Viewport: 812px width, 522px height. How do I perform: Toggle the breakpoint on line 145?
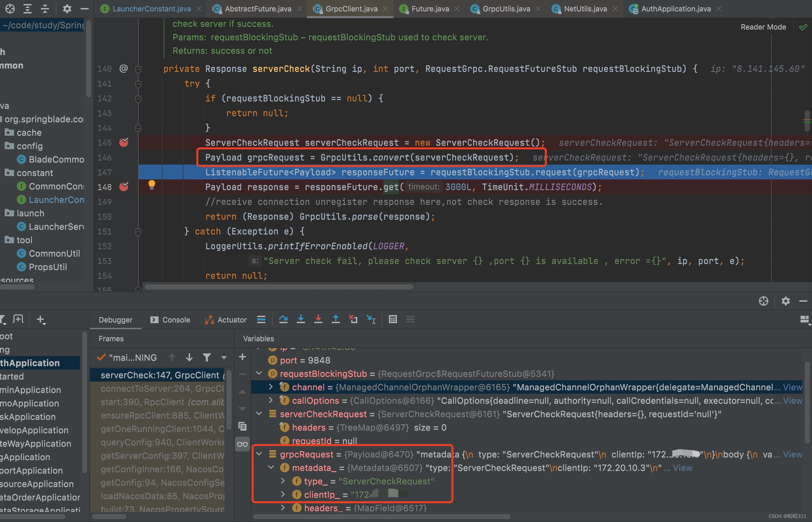tap(124, 143)
